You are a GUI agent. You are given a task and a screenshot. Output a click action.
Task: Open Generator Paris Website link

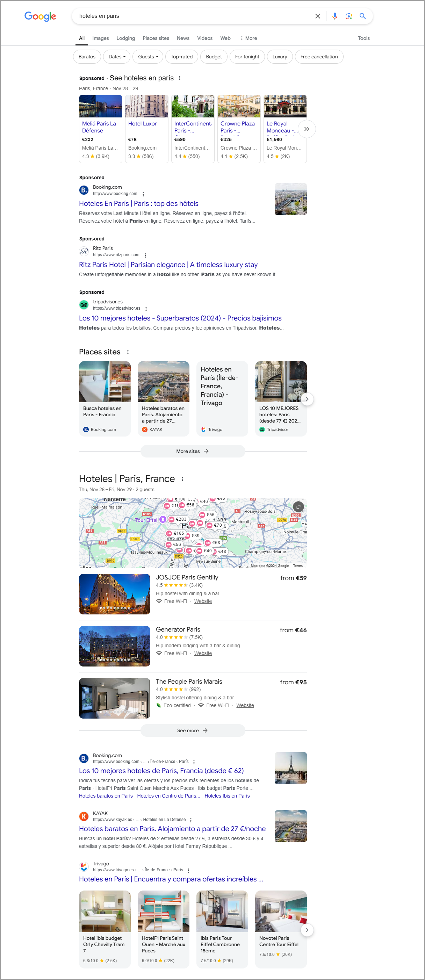(x=203, y=653)
